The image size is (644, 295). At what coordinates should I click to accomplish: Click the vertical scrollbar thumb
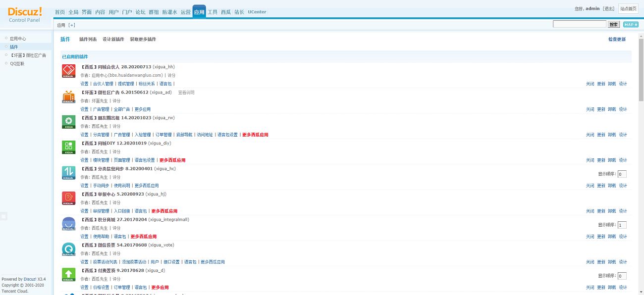pos(641,69)
